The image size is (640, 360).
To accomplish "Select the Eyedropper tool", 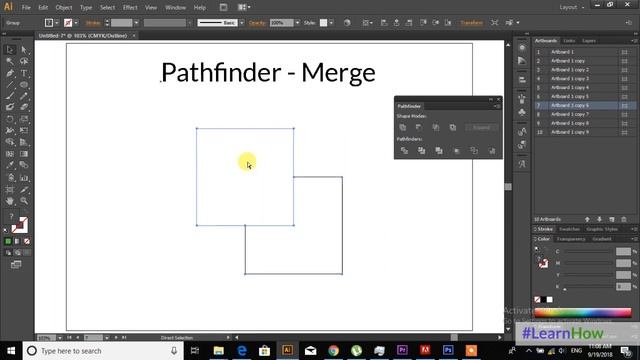I will click(x=10, y=165).
